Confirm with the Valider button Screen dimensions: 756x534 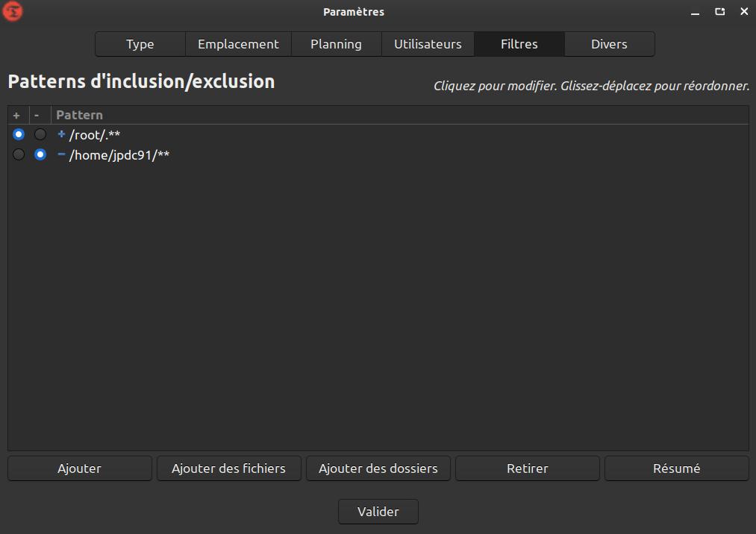point(378,512)
